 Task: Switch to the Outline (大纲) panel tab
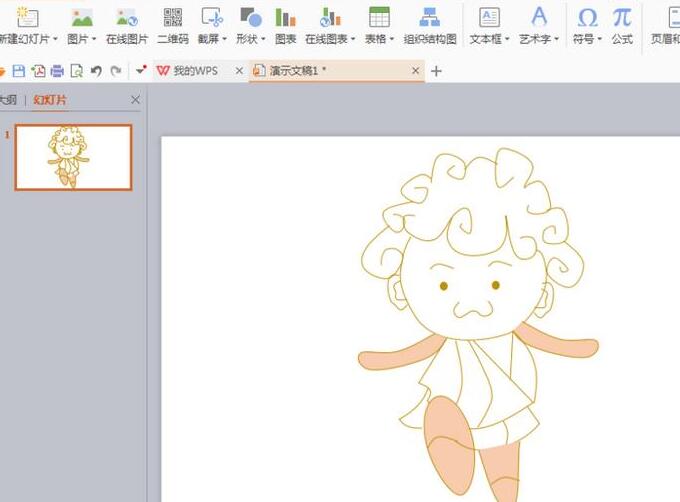pyautogui.click(x=8, y=100)
